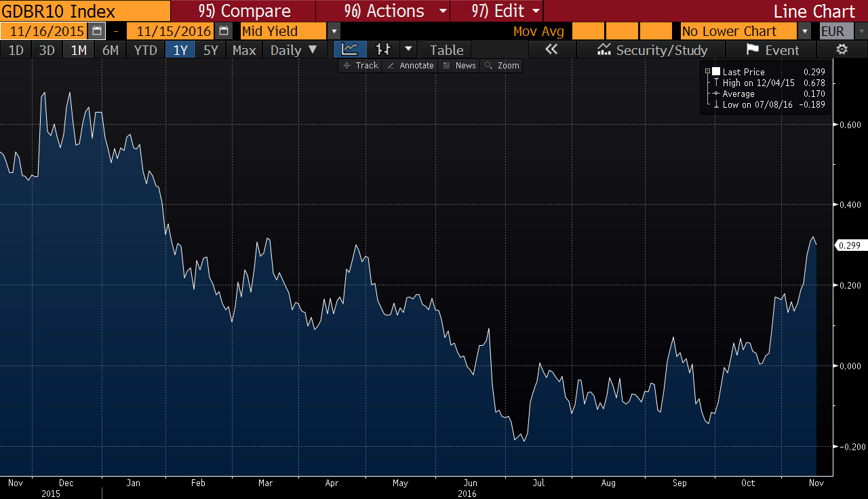This screenshot has height=499, width=868.
Task: Click the Average marker icon in legend
Action: click(x=716, y=94)
